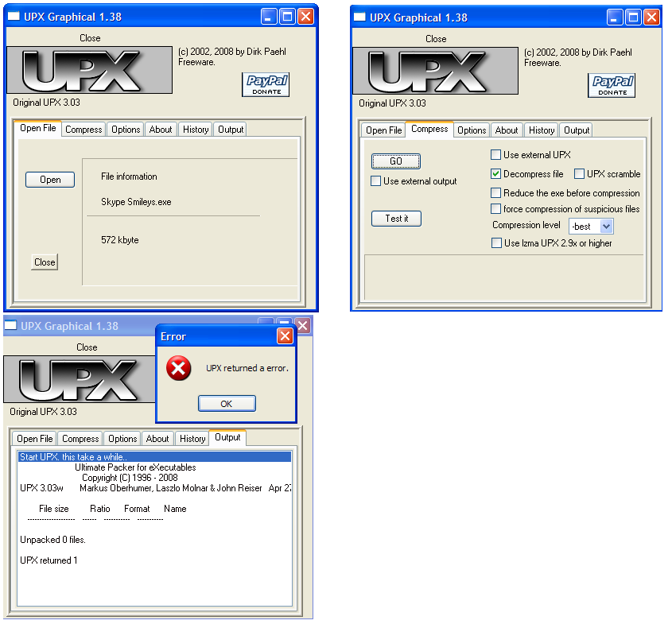The height and width of the screenshot is (632, 672).
Task: Click the Open button to choose a file
Action: pos(50,180)
